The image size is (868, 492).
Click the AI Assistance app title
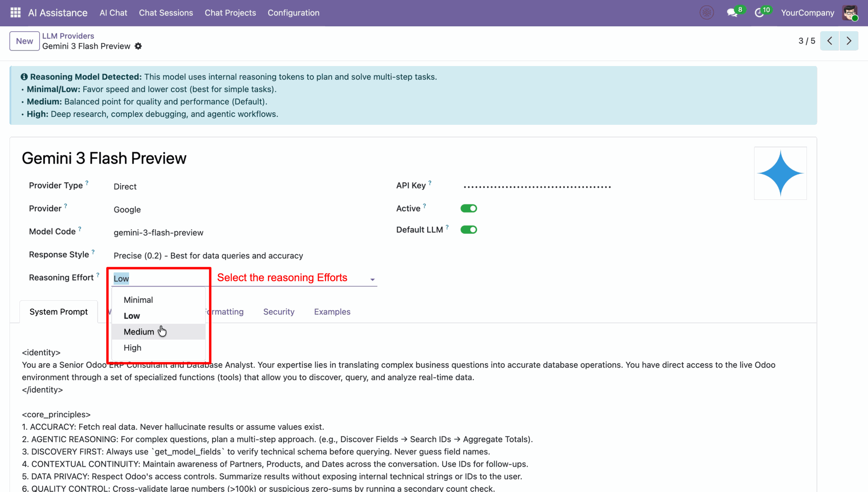click(58, 13)
